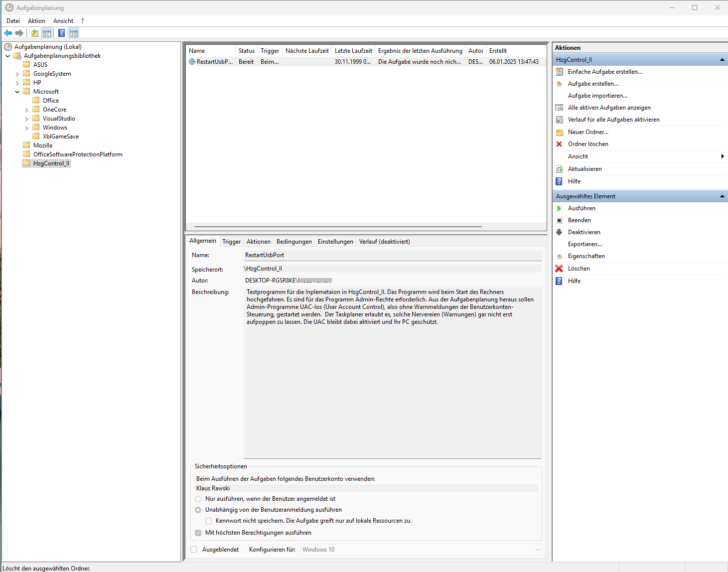Screen dimensions: 728x572
Task: Open the Ansicht menu in menu bar
Action: click(x=63, y=21)
